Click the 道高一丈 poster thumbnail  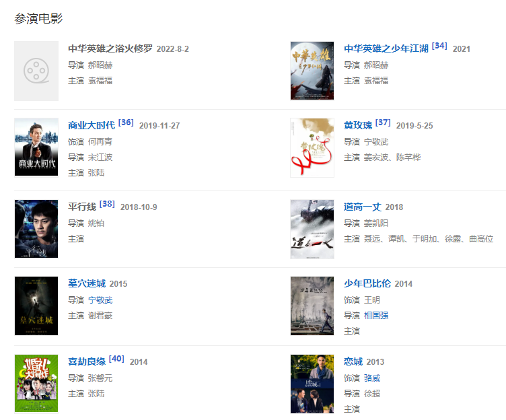312,230
